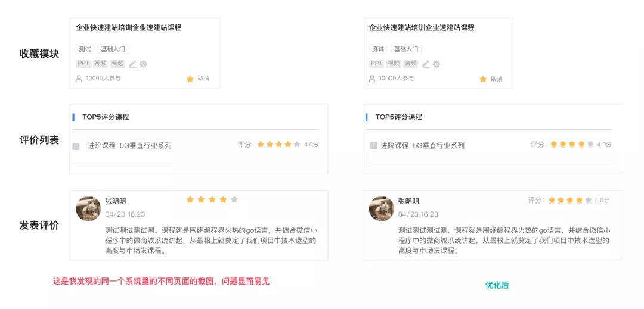The width and height of the screenshot is (644, 309).
Task: Click the pencil edit icon in the optimized collection card
Action: tap(426, 64)
